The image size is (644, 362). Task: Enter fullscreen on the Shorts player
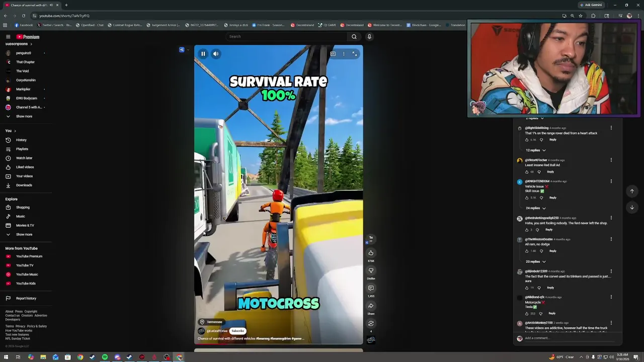tap(355, 54)
